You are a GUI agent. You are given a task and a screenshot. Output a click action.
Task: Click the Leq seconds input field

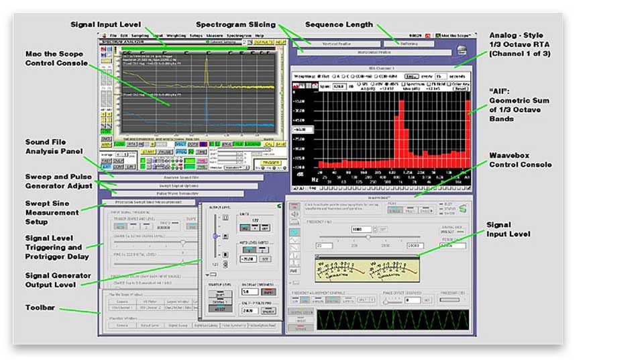[x=441, y=77]
